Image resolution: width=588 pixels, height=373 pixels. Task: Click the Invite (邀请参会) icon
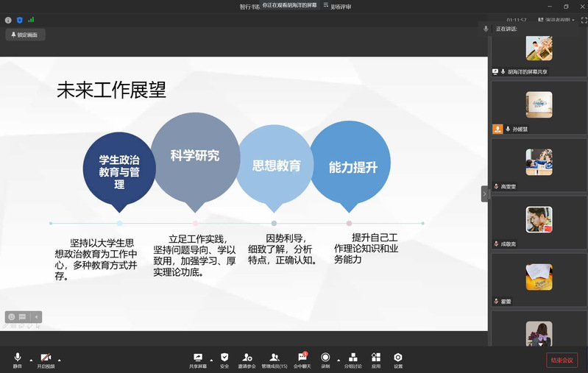point(247,358)
